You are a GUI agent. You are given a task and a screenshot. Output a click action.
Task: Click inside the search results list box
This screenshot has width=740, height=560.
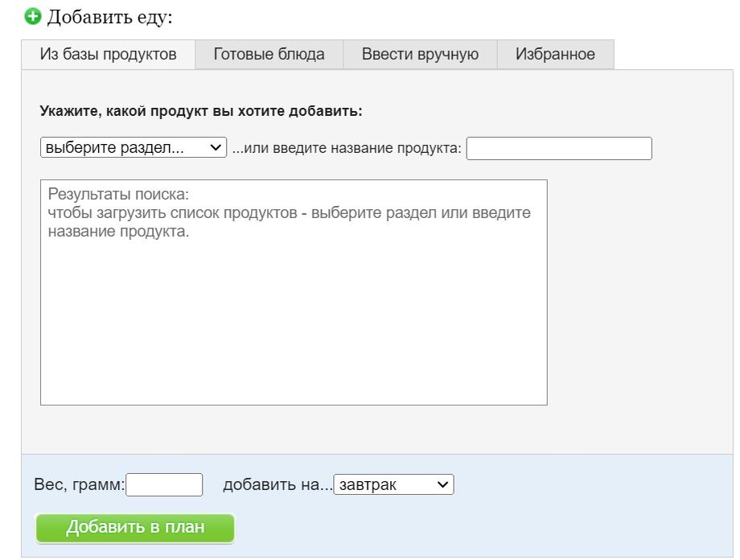294,322
